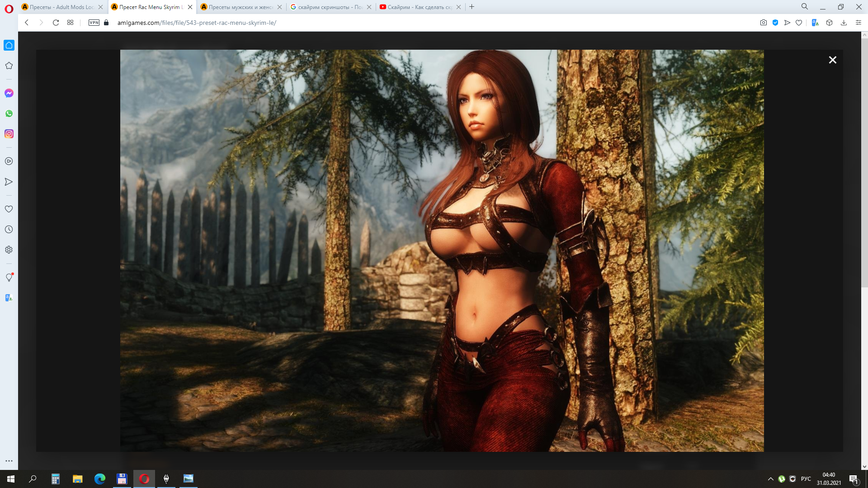Open Instagram in Opera sidebar
The height and width of the screenshot is (488, 868).
pos(9,134)
